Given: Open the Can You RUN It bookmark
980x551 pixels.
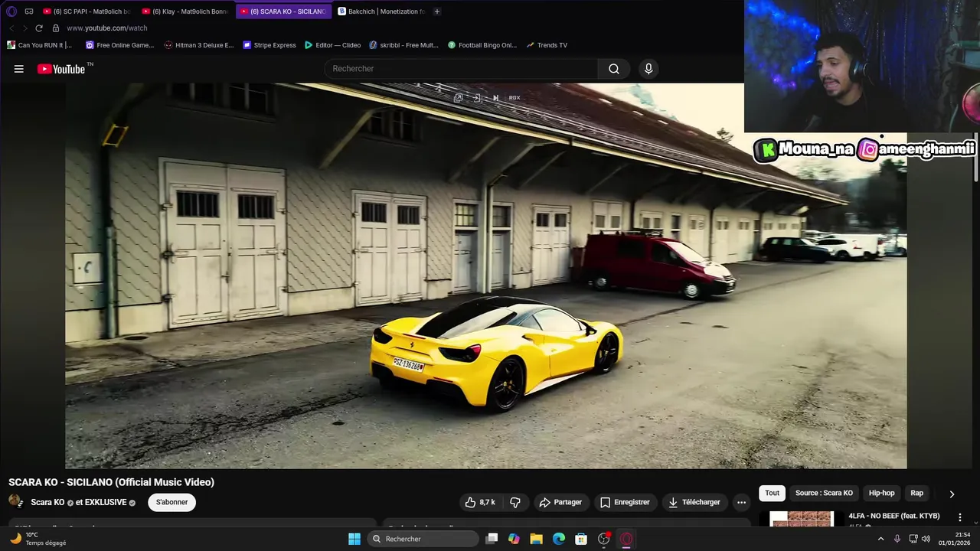Looking at the screenshot, I should tap(40, 45).
